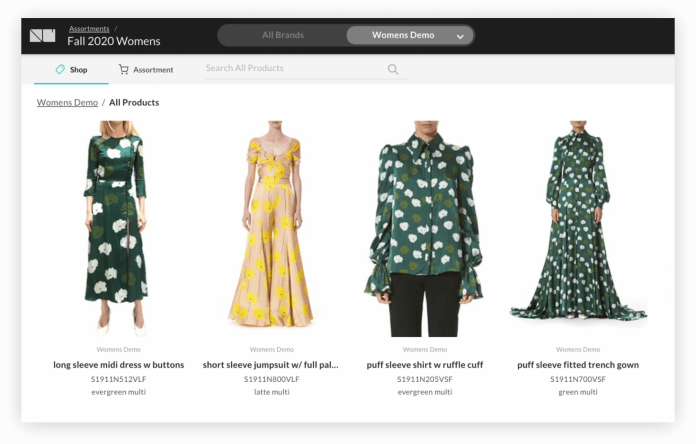Click the long sleeve midi dress title
This screenshot has width=696, height=444.
[x=118, y=365]
